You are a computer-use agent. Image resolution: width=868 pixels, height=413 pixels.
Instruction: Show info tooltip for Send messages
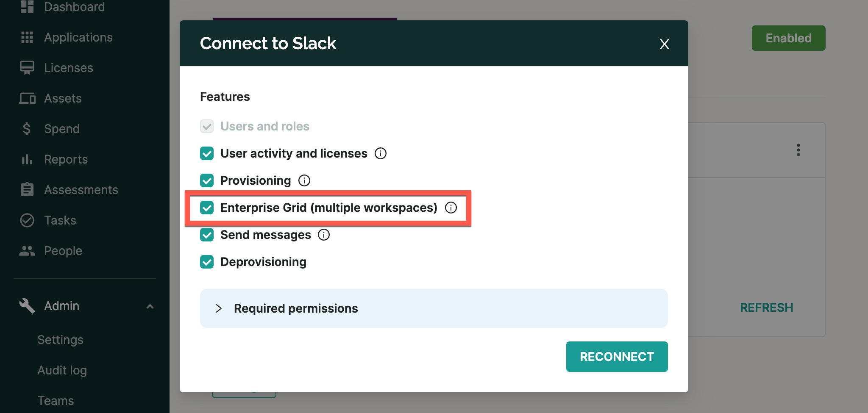click(324, 235)
